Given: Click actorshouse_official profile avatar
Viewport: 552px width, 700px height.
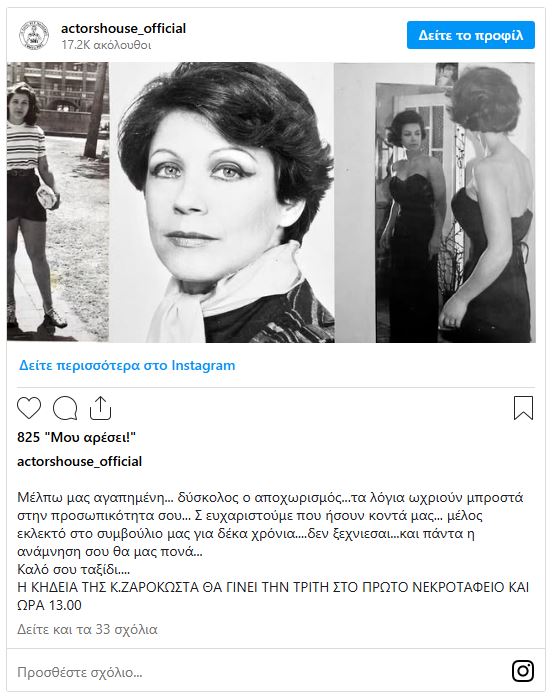Looking at the screenshot, I should [34, 36].
